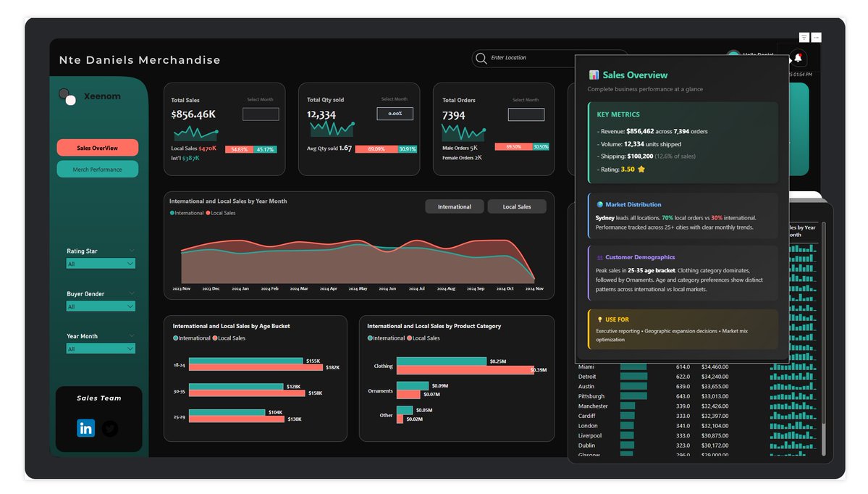Click the Xeenom logo circles
The image size is (868, 494).
67,96
